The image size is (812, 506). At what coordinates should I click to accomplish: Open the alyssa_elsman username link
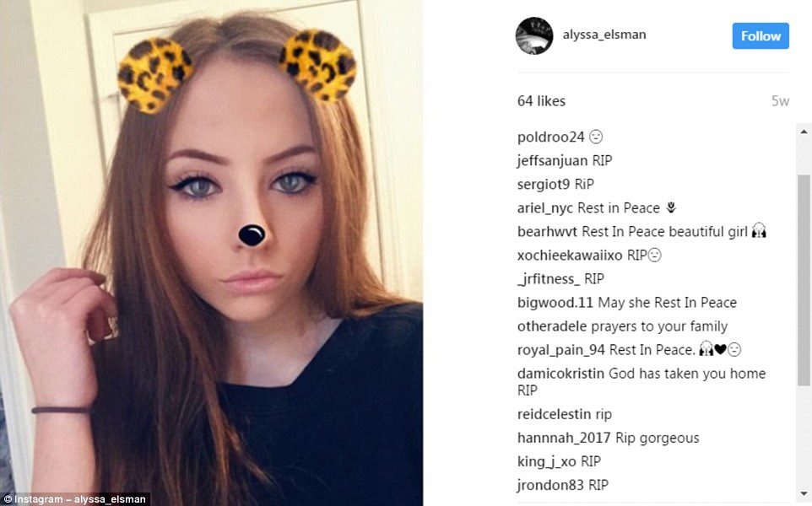pos(604,35)
